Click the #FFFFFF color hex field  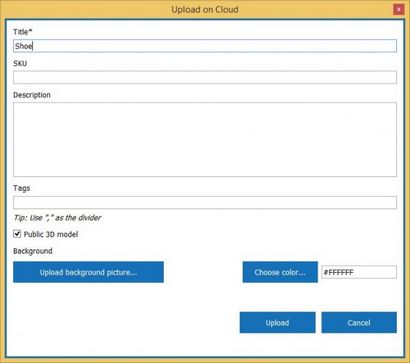[359, 272]
